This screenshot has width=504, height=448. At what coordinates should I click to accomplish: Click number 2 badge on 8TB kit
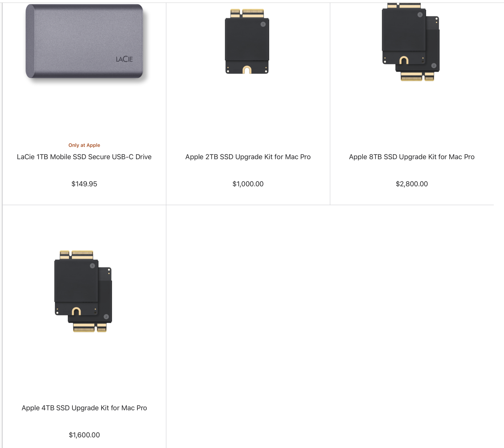[434, 66]
